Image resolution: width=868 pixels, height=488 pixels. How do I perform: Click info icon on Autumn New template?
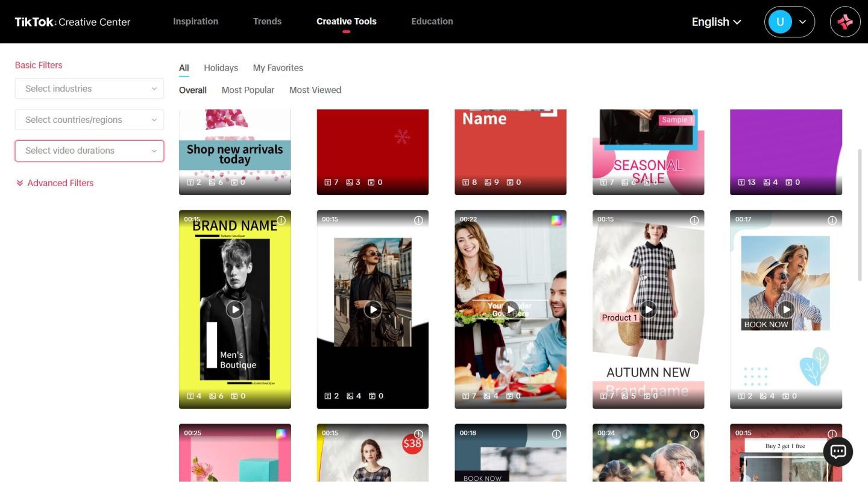pos(694,221)
